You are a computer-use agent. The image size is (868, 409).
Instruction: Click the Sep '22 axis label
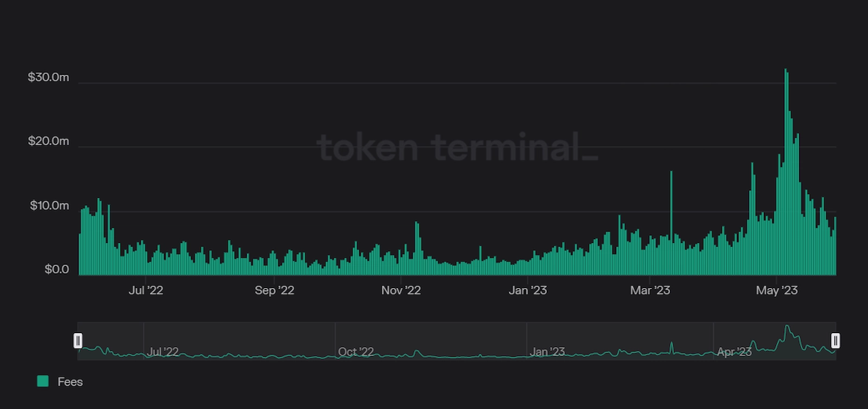pos(275,290)
